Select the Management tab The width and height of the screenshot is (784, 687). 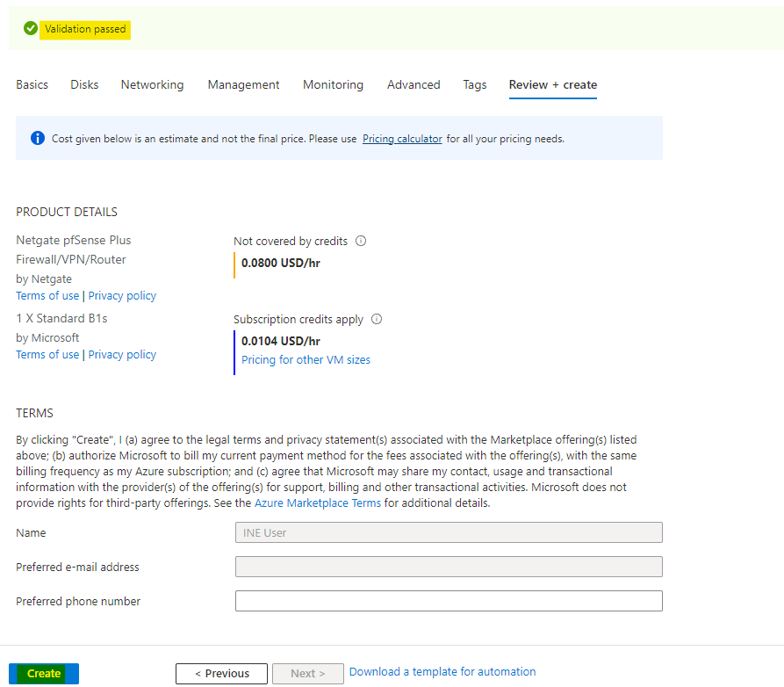coord(243,85)
